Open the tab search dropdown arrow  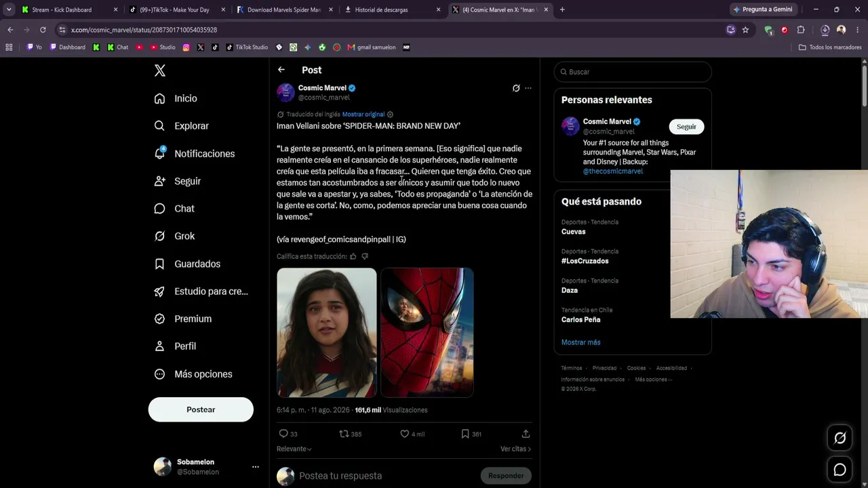(9, 9)
